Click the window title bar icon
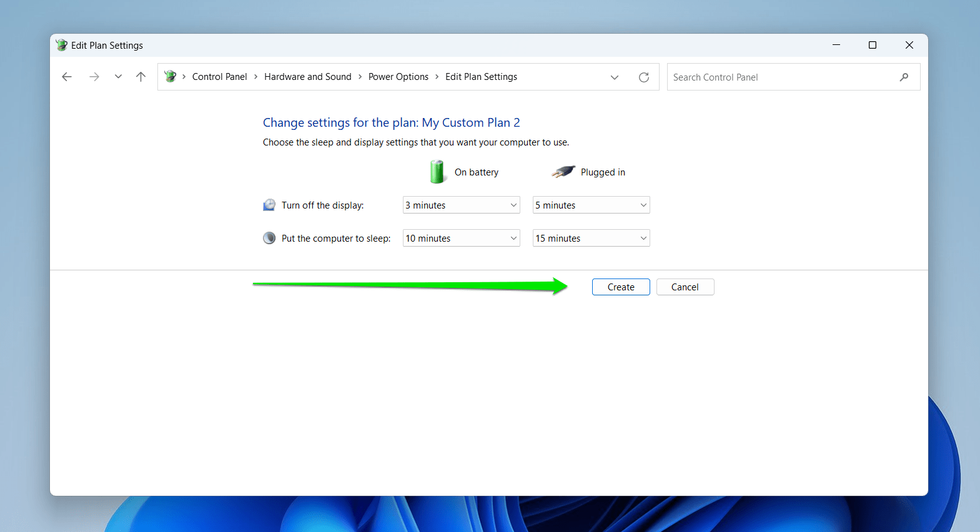Image resolution: width=980 pixels, height=532 pixels. [61, 45]
